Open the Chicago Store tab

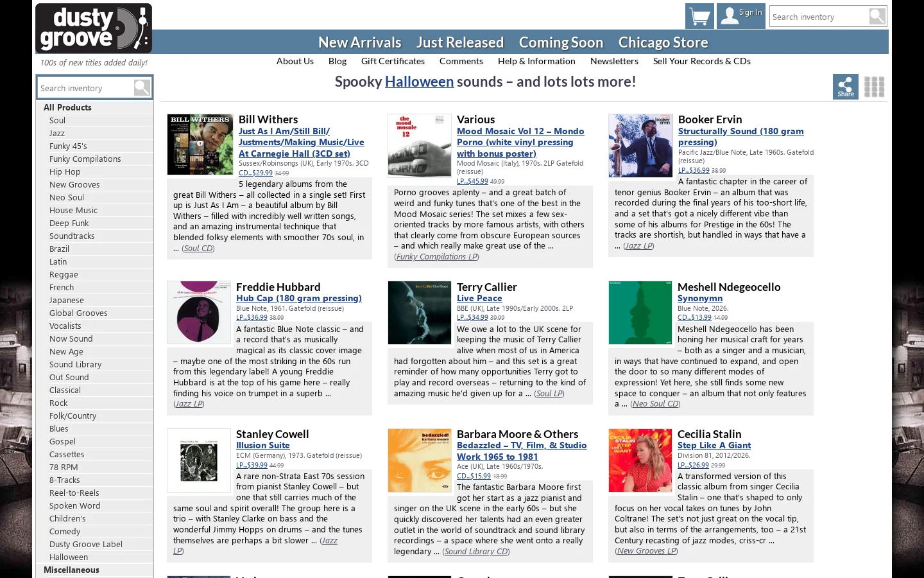[663, 42]
